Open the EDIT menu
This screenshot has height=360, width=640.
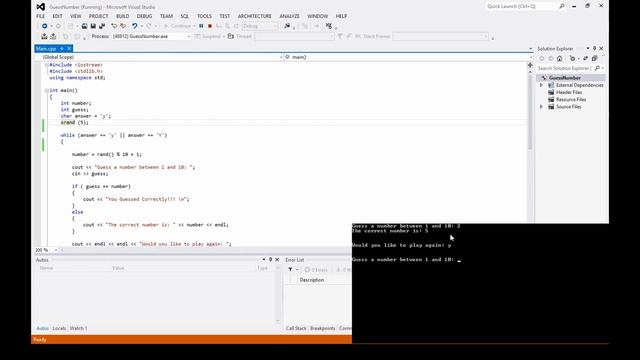[58, 16]
